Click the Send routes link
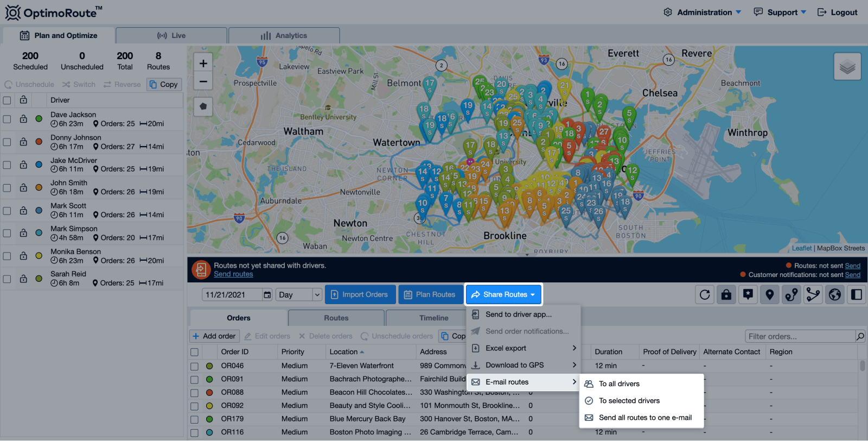868x441 pixels. (x=233, y=274)
